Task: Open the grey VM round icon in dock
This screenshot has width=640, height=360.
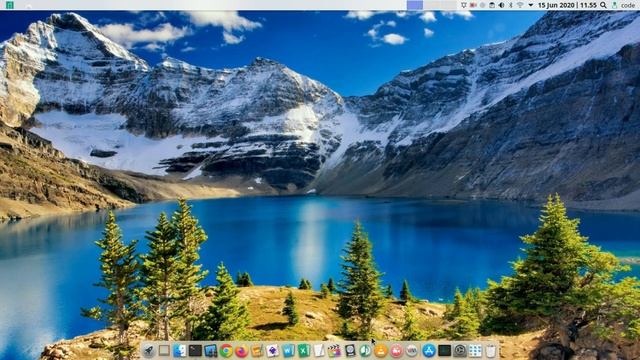Action: click(x=411, y=350)
